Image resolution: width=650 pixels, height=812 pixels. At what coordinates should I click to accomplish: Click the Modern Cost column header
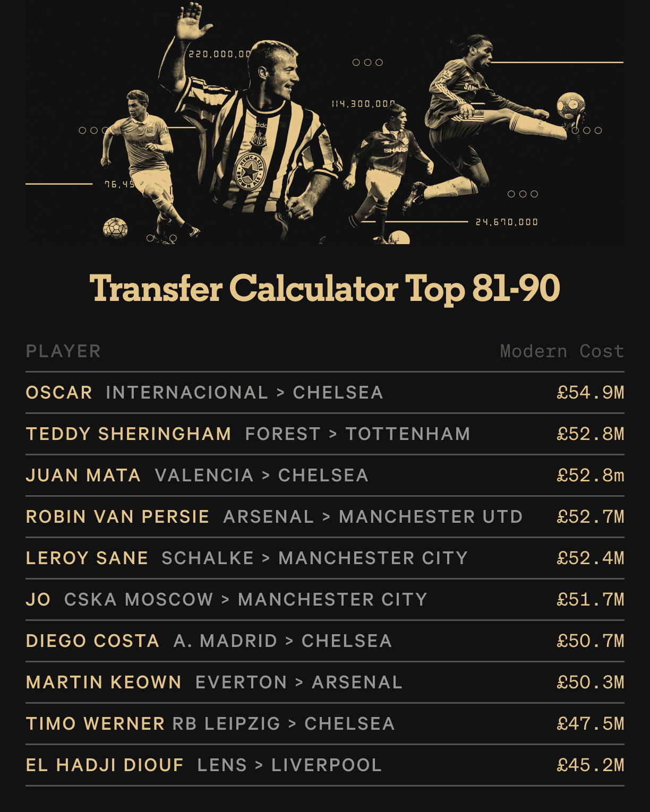pyautogui.click(x=562, y=351)
